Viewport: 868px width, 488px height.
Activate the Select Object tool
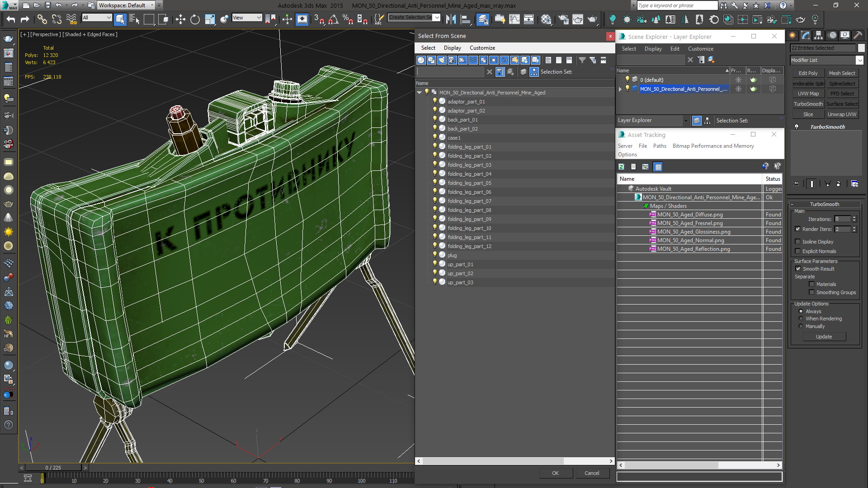coord(120,19)
